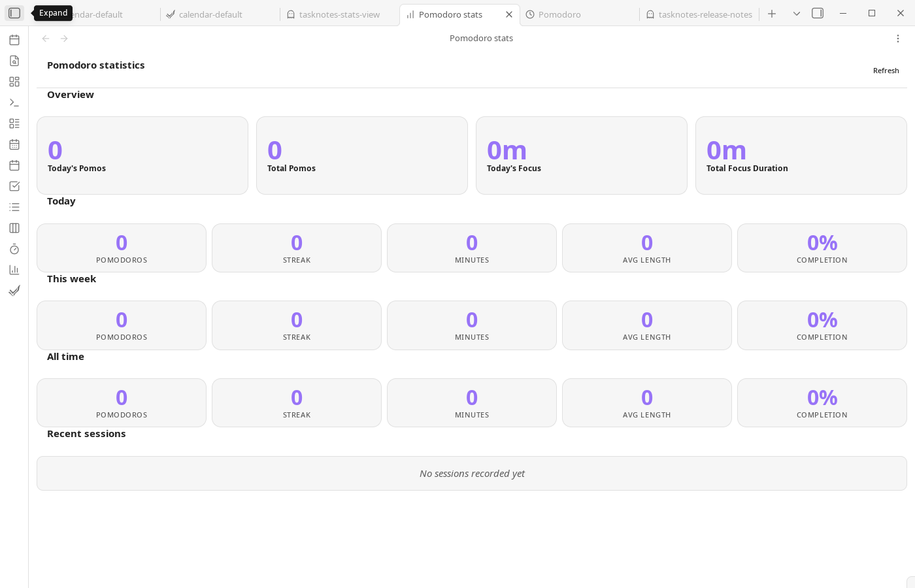Viewport: 915px width, 588px height.
Task: Click the Total Focus Duration card
Action: 801,155
